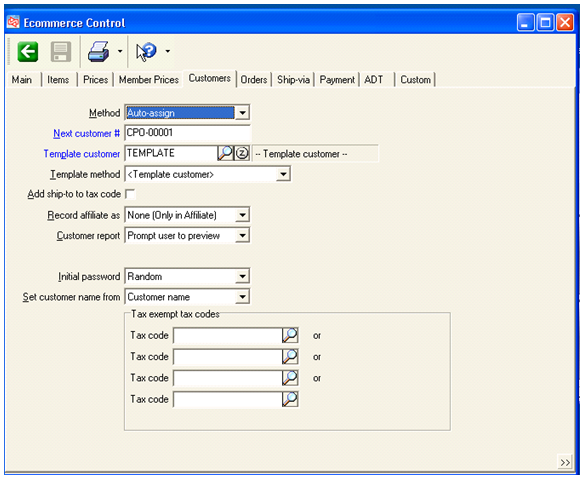This screenshot has height=479, width=584.
Task: Switch to the Member Prices tab
Action: coord(149,80)
